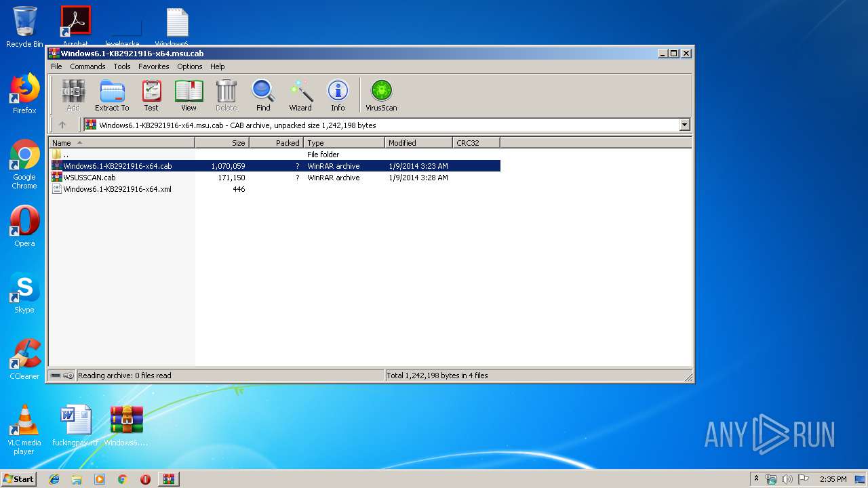Show archive Info icon

338,95
